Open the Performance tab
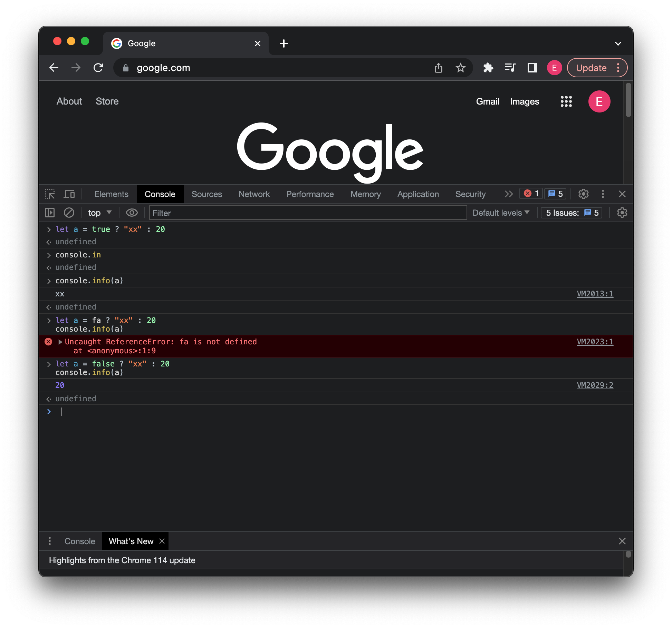Screen dimensions: 672x628 tap(310, 194)
